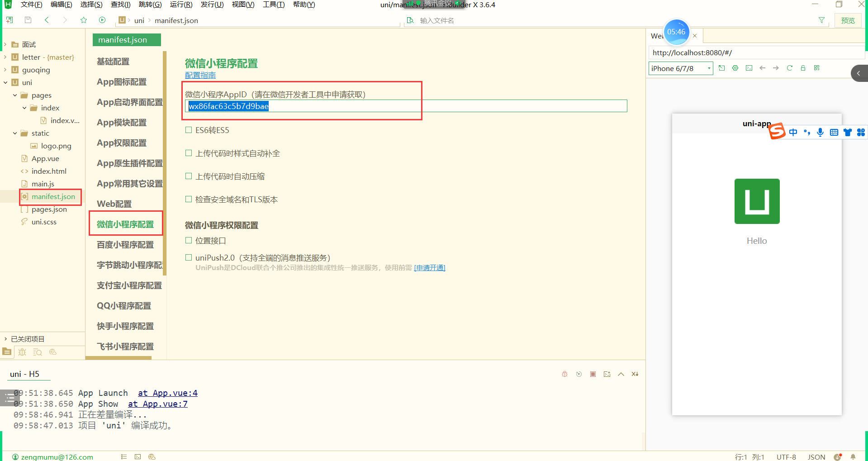Screen dimensions: 868x461
Task: Open the iPhone 6/7/8 device dropdown
Action: pos(681,68)
